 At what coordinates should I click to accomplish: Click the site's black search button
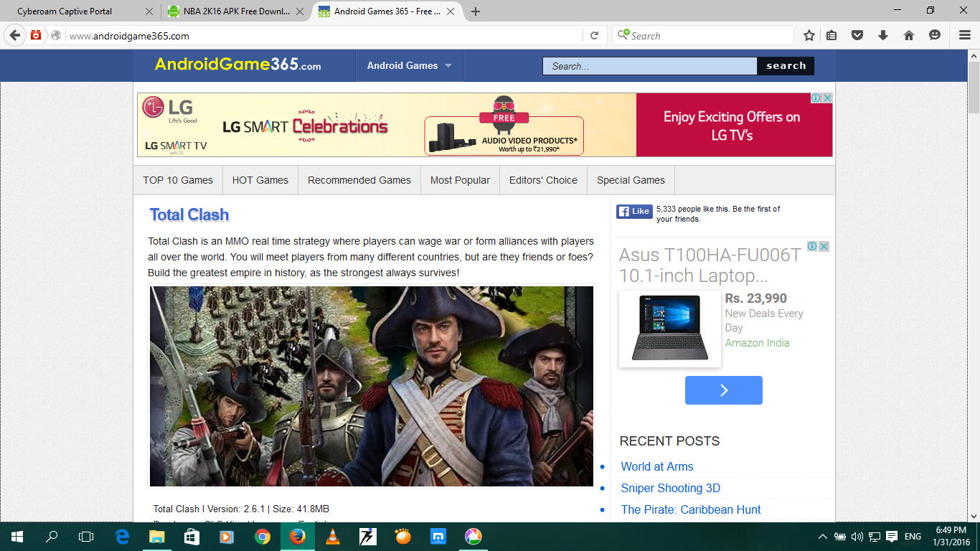click(x=786, y=66)
